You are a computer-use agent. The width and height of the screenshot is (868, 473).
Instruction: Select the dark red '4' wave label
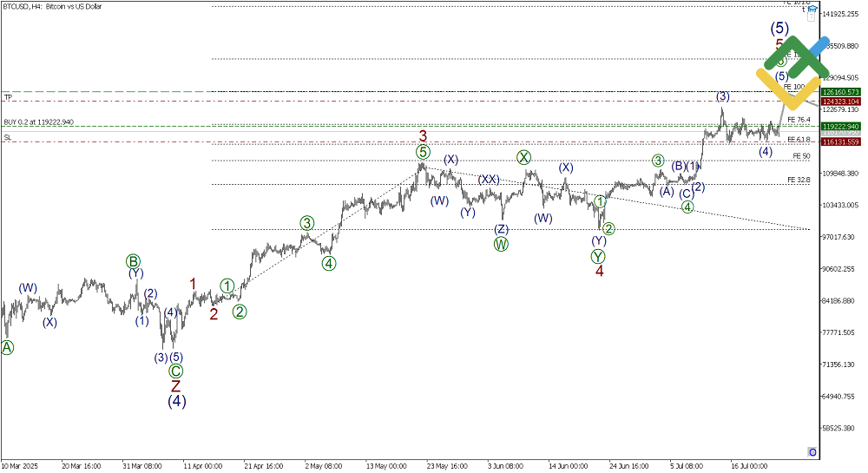[x=599, y=272]
